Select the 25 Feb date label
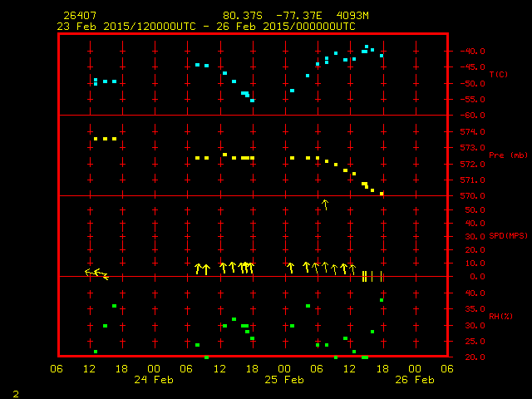 click(x=284, y=380)
